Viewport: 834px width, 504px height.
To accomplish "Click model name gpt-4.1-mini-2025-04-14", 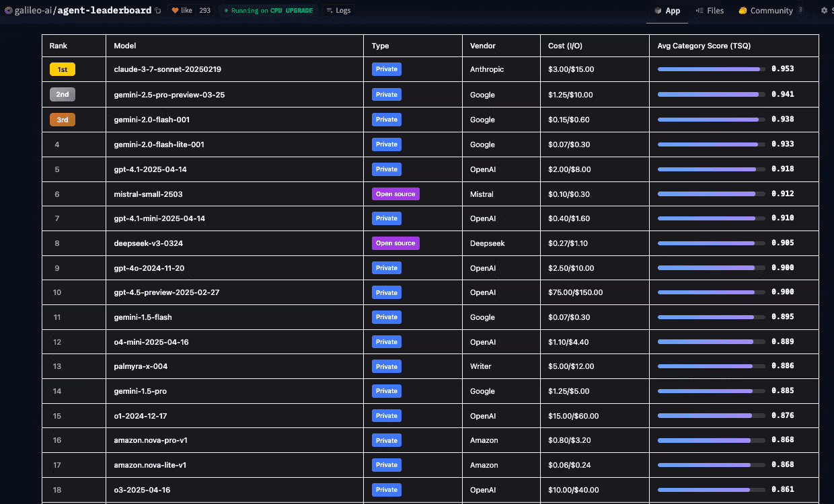I will (159, 218).
